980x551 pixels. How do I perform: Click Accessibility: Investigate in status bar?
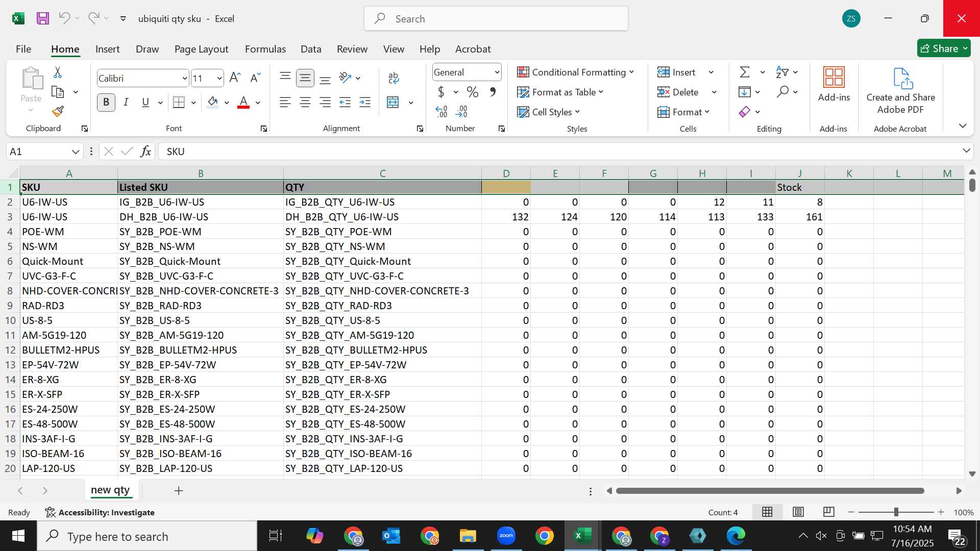tap(100, 512)
